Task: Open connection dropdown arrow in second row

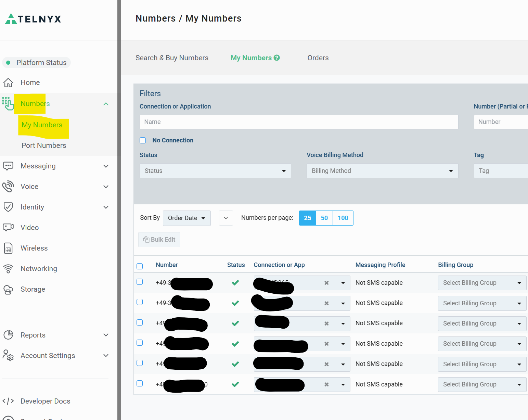Action: pos(343,303)
